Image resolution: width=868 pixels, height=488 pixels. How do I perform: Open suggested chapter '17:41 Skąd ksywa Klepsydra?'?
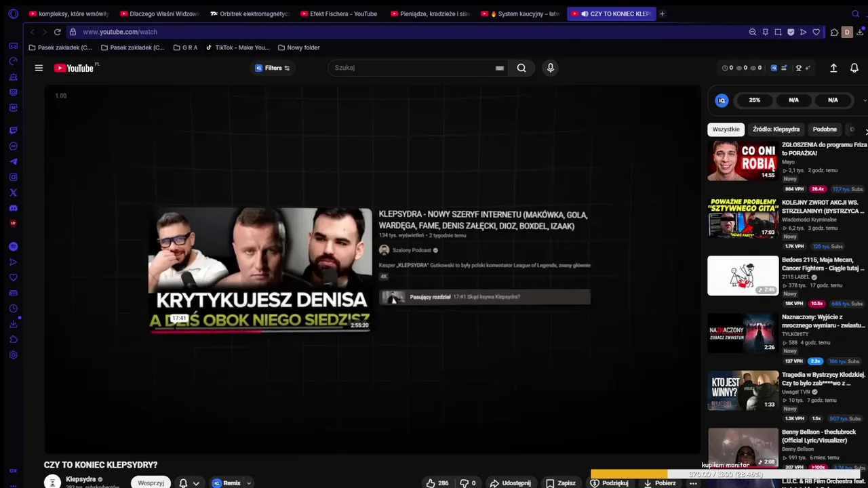pyautogui.click(x=484, y=297)
